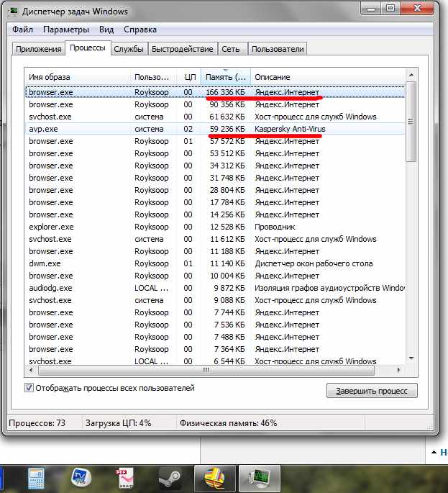Image resolution: width=448 pixels, height=493 pixels.
Task: Click the Физическая память: 46% status entry
Action: 229,423
